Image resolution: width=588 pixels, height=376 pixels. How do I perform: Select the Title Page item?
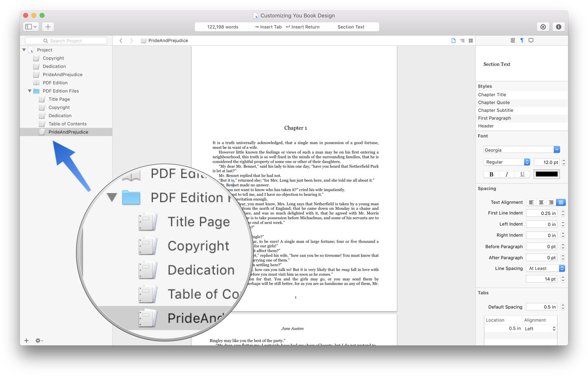pos(66,99)
